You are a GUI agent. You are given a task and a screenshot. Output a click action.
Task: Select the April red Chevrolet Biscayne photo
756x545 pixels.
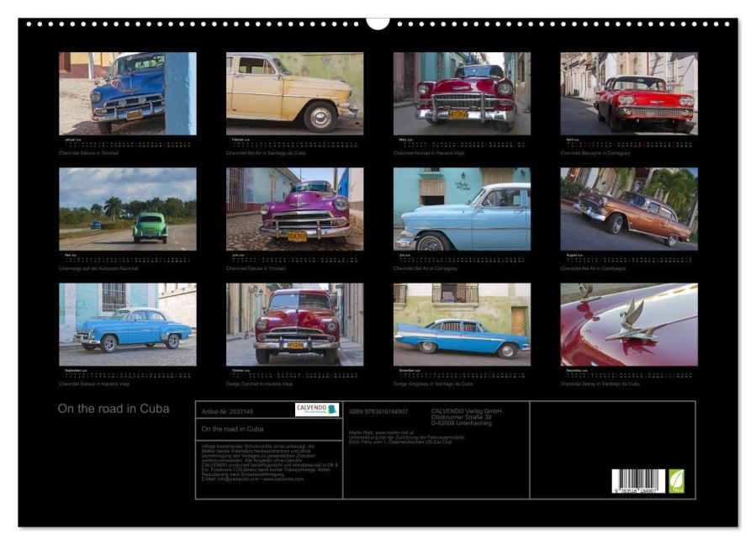click(x=629, y=93)
